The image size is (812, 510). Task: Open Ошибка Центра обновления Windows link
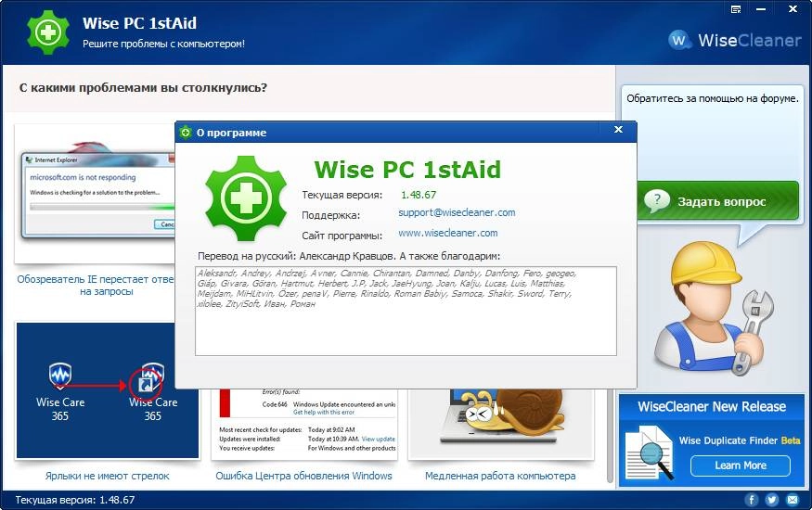[x=304, y=476]
